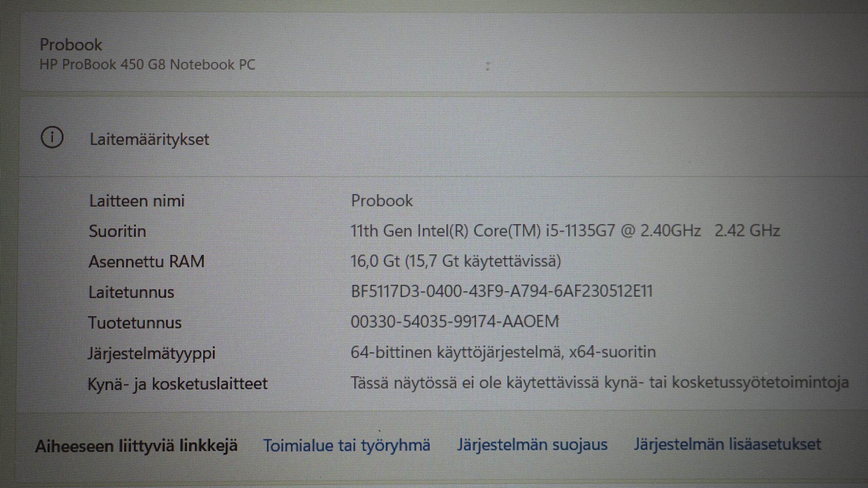Select the Probook device name value

click(382, 201)
